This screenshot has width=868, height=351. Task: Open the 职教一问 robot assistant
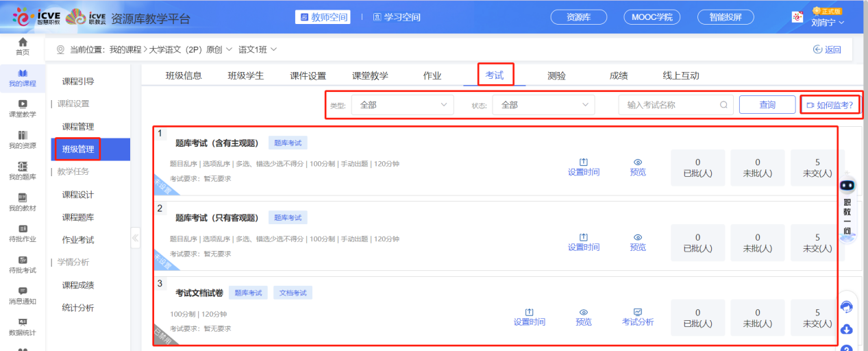(x=847, y=186)
